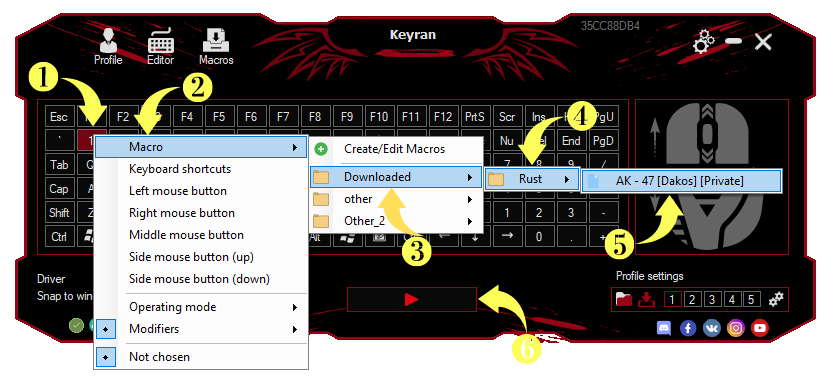Click the Windows logo key right of Alt

click(347, 236)
